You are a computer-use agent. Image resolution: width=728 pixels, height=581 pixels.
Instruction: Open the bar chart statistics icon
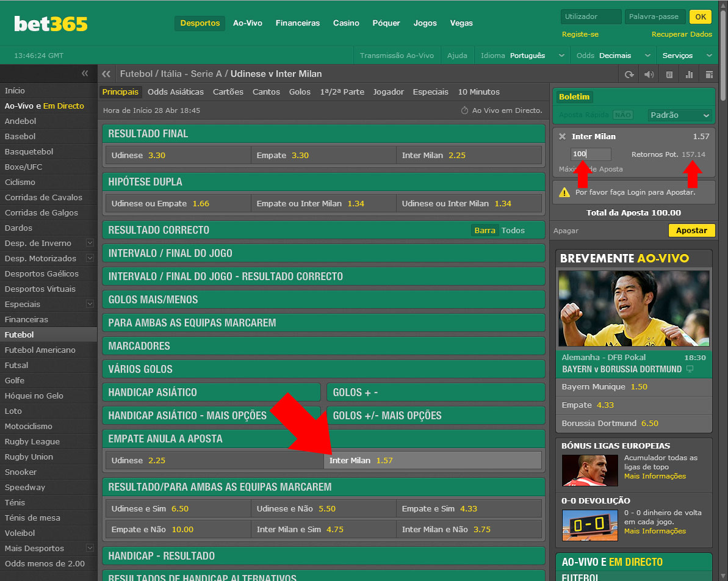click(x=690, y=74)
